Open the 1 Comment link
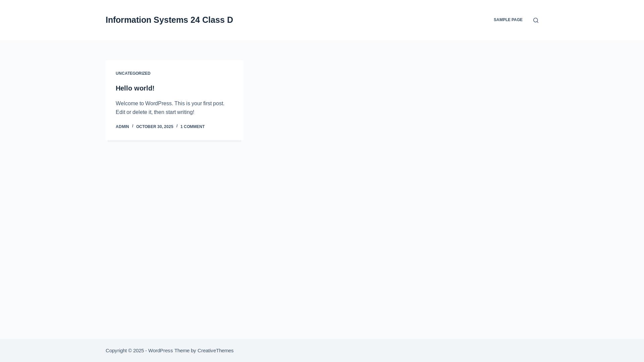The height and width of the screenshot is (362, 644). click(192, 127)
